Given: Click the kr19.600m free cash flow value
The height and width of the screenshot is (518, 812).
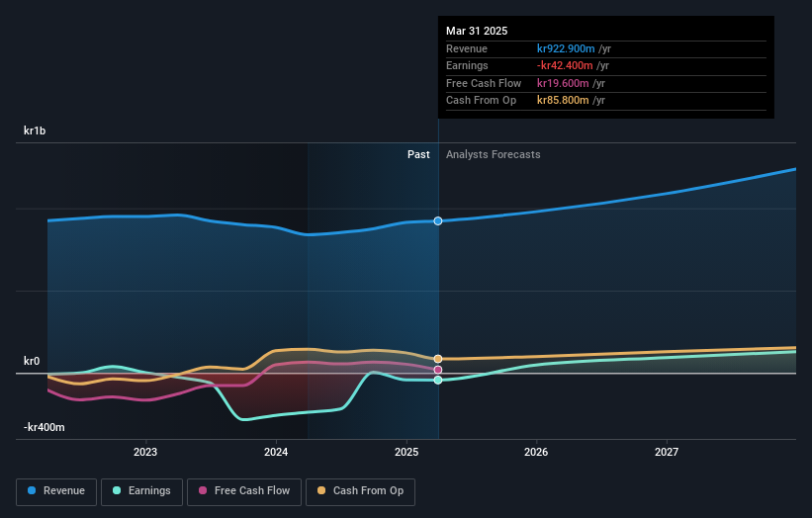Looking at the screenshot, I should [x=563, y=83].
